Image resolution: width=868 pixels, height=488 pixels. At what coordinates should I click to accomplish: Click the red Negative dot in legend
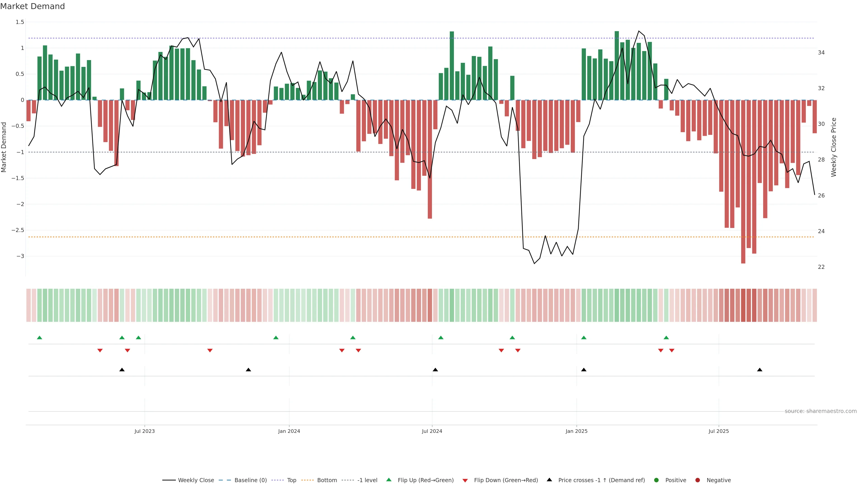click(698, 480)
